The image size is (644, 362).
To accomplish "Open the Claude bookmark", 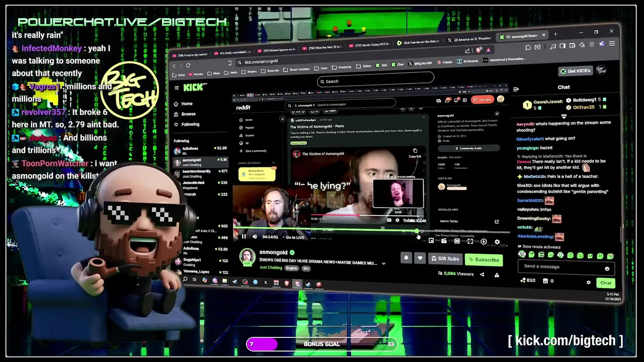I will coord(443,62).
